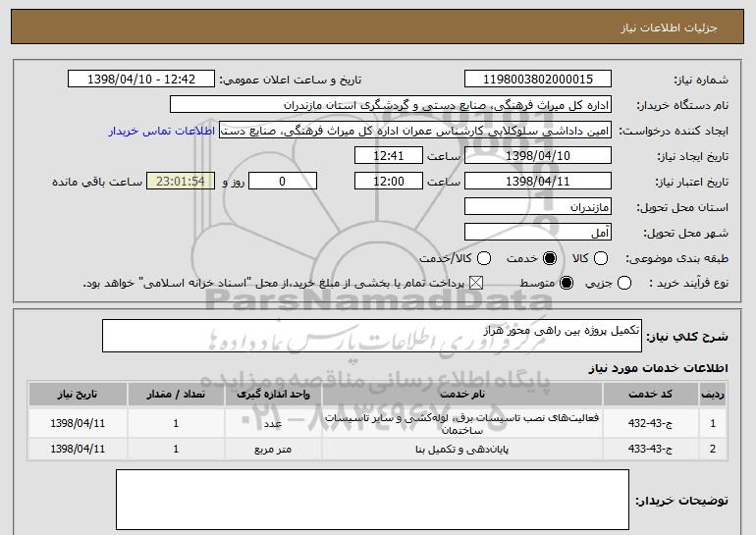Click the creation date field 1398/04/10
This screenshot has width=756, height=535.
tap(538, 156)
